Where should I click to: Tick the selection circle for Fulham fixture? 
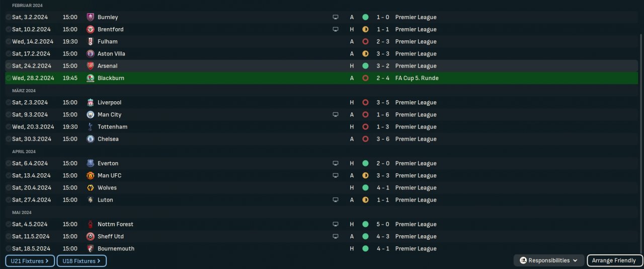tap(9, 42)
